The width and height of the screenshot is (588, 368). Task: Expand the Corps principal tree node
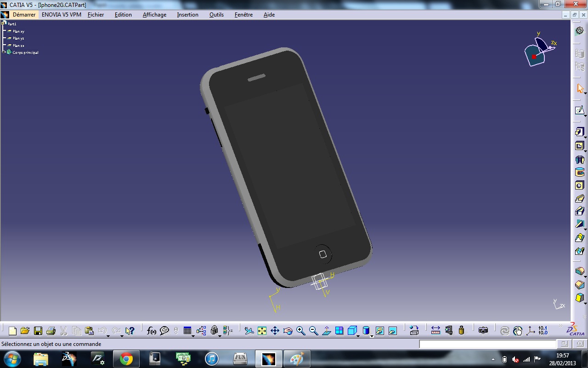click(x=3, y=52)
